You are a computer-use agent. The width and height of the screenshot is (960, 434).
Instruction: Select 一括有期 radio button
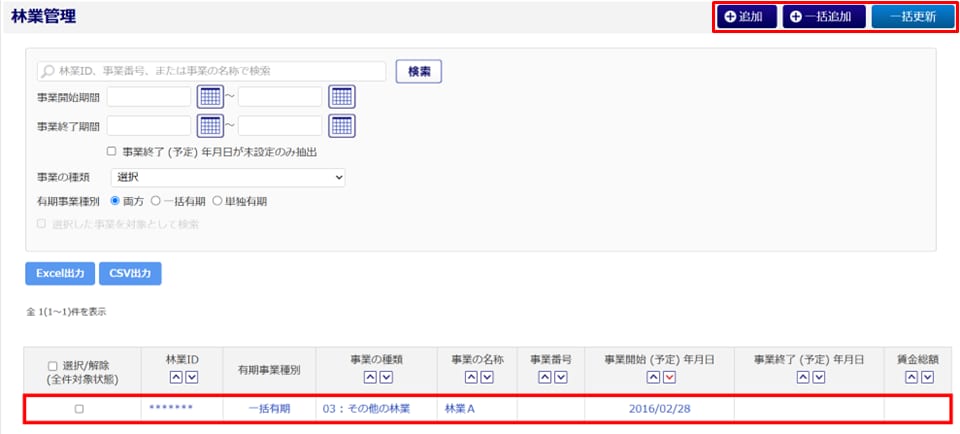[x=156, y=201]
